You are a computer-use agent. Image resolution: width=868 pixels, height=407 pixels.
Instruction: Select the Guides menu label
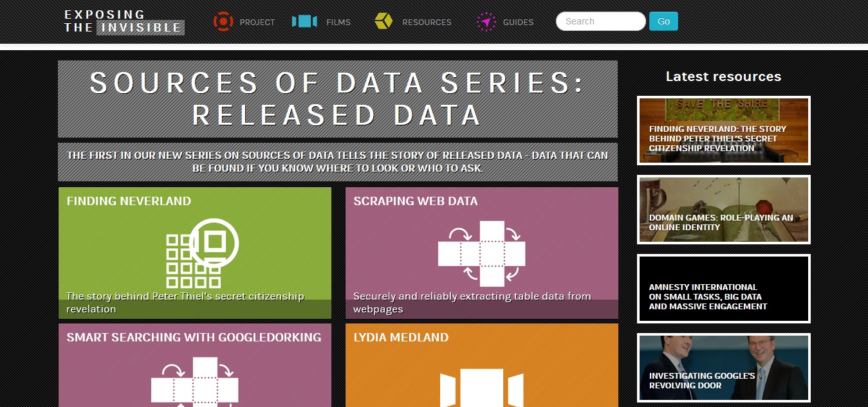[x=518, y=22]
